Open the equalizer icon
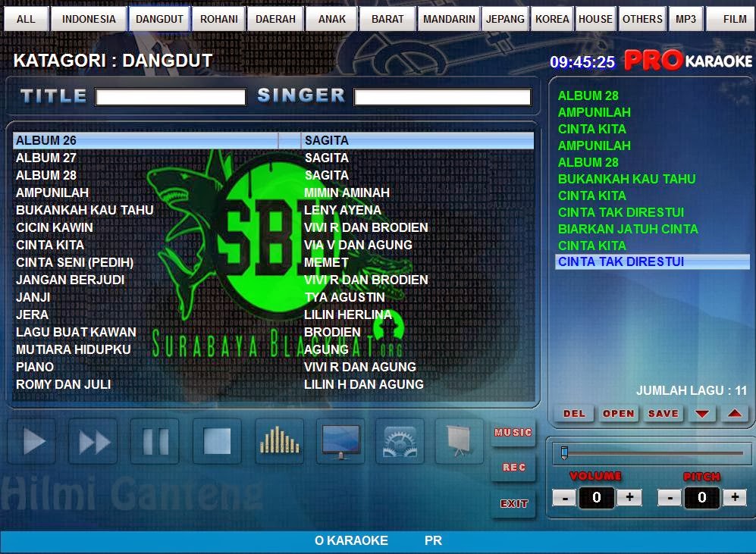The width and height of the screenshot is (756, 554). tap(278, 440)
